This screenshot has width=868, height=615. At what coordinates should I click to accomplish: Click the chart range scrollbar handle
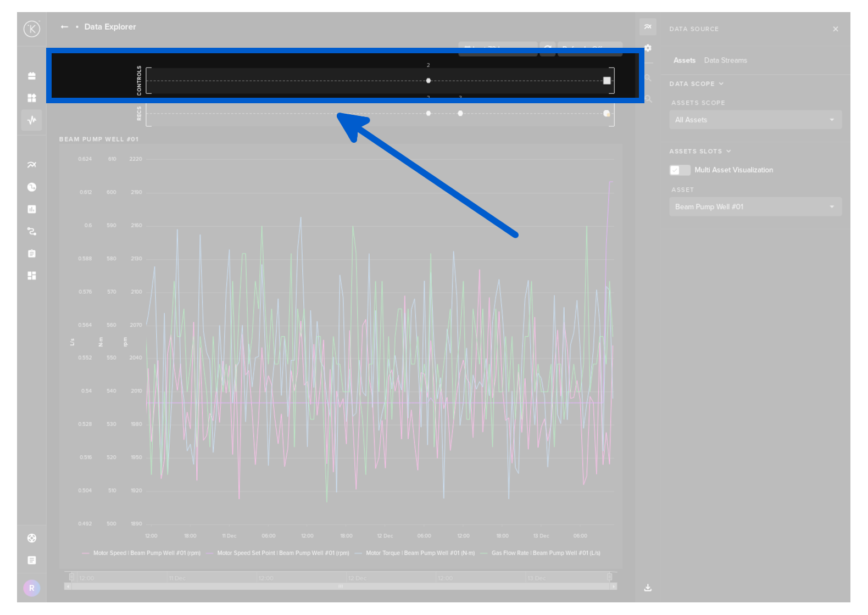[x=340, y=586]
